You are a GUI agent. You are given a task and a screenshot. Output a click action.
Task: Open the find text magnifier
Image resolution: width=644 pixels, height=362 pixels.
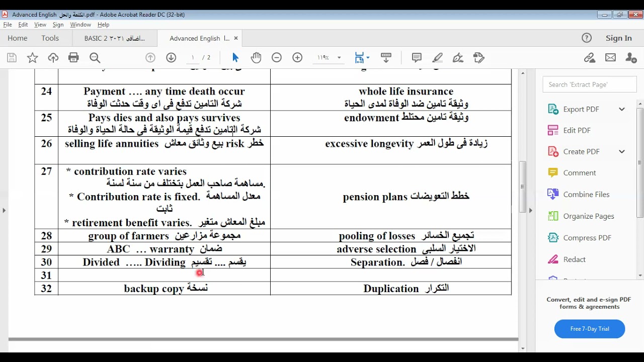point(95,58)
